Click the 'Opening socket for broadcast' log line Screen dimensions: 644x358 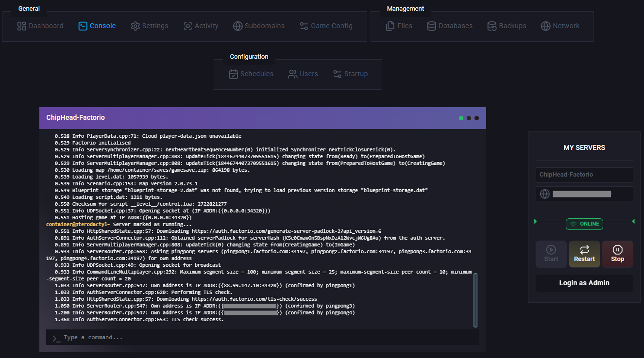[x=138, y=265]
